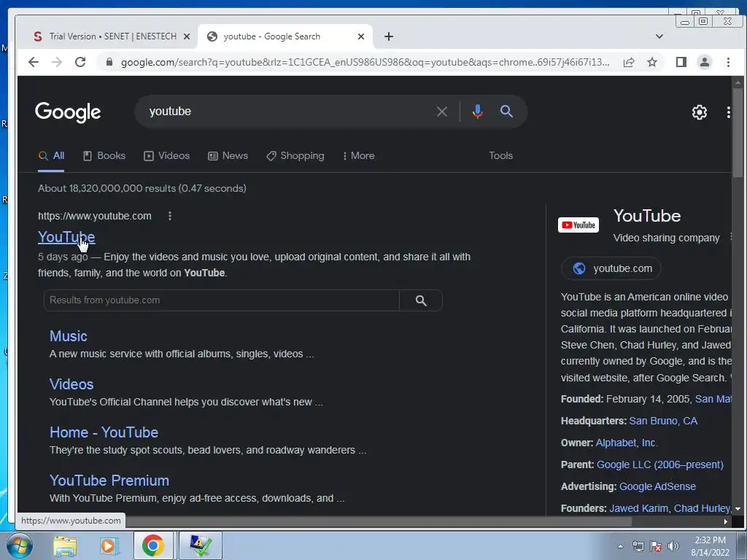Open Google quick settings gear

(x=700, y=112)
